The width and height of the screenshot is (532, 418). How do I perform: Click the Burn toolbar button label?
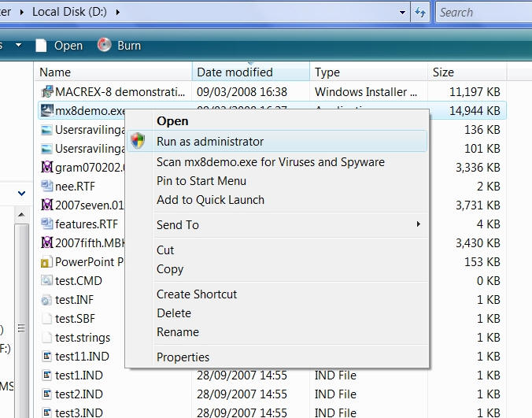[x=129, y=46]
